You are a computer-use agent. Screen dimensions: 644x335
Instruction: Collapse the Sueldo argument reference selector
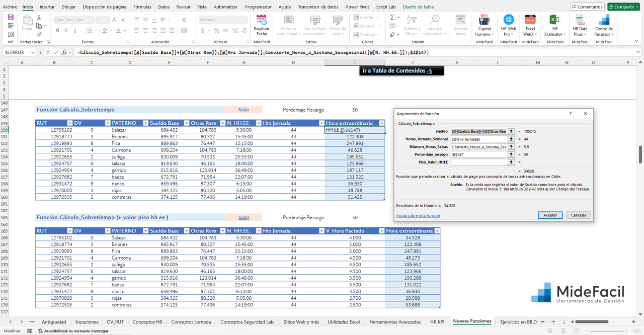pos(511,131)
